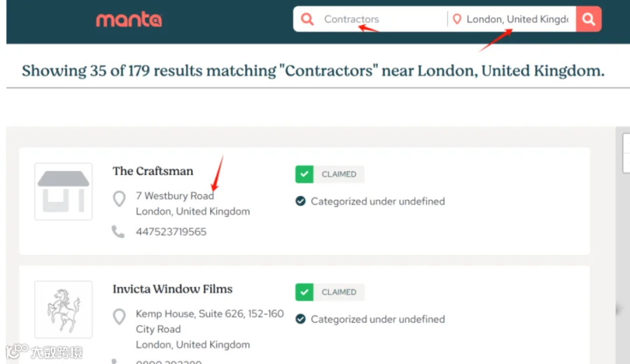Click the CLAIMED label for Invicta Window Films
630x364 pixels.
pyautogui.click(x=339, y=292)
